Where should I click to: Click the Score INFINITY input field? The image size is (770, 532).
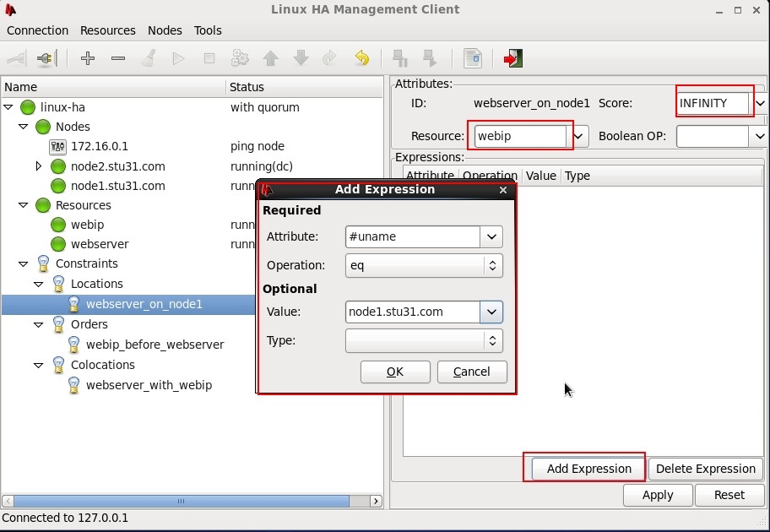coord(713,103)
